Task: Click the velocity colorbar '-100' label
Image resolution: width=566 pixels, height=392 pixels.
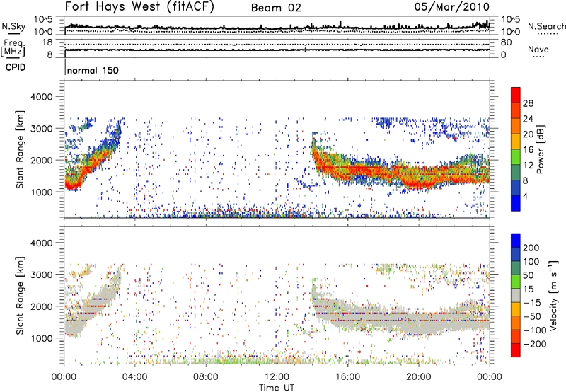Action: tap(535, 330)
